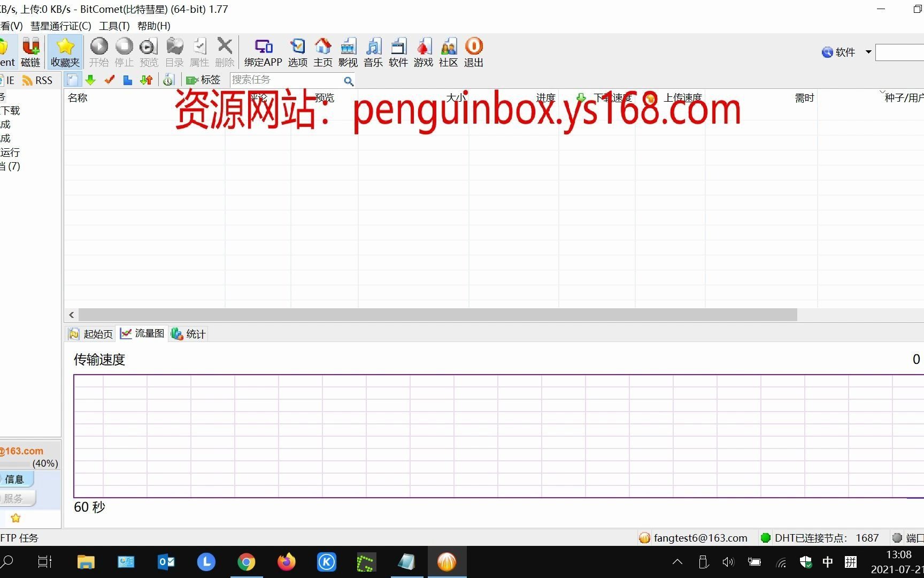Select the 下载 sidebar tree item
924x578 pixels.
click(x=10, y=110)
